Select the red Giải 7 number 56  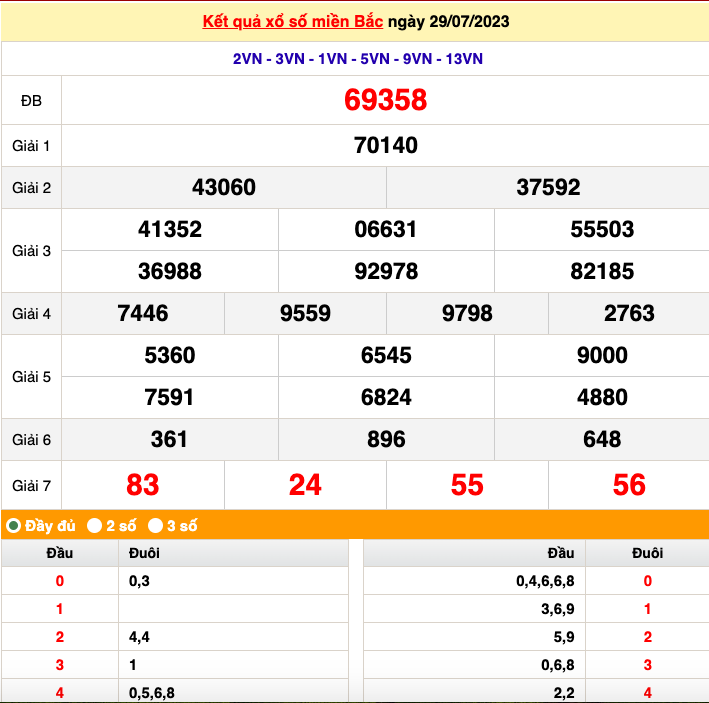pos(629,486)
